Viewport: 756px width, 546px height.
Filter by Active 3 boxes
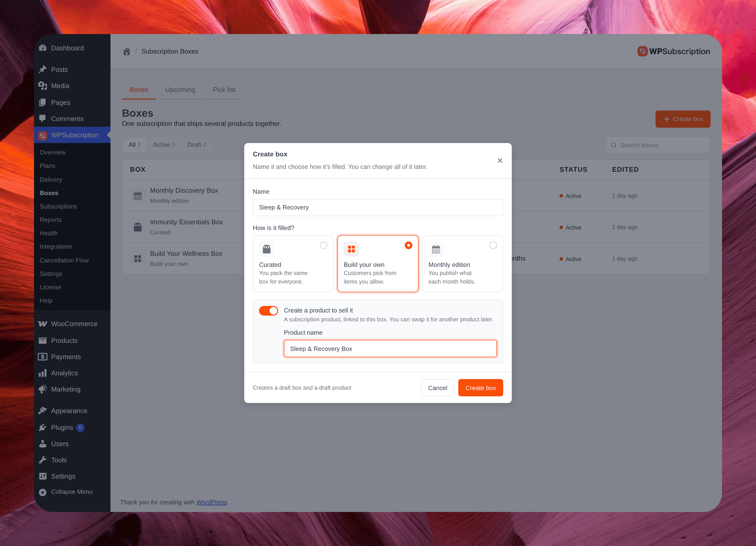pyautogui.click(x=164, y=145)
